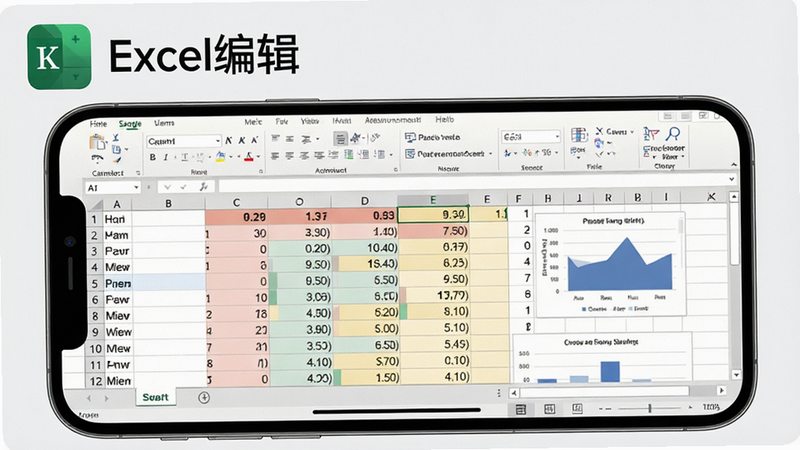This screenshot has width=800, height=450.
Task: Click the align left icon in bottom row
Action: click(x=276, y=155)
